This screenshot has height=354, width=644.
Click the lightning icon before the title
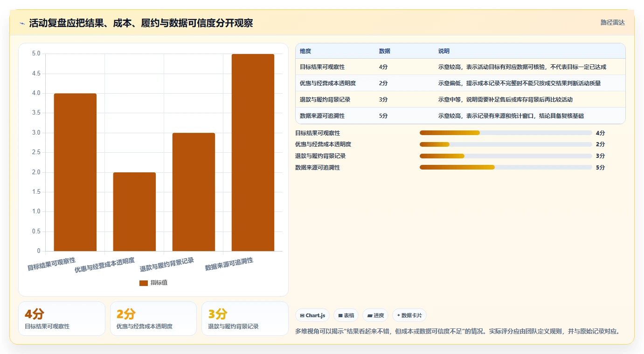(x=22, y=23)
